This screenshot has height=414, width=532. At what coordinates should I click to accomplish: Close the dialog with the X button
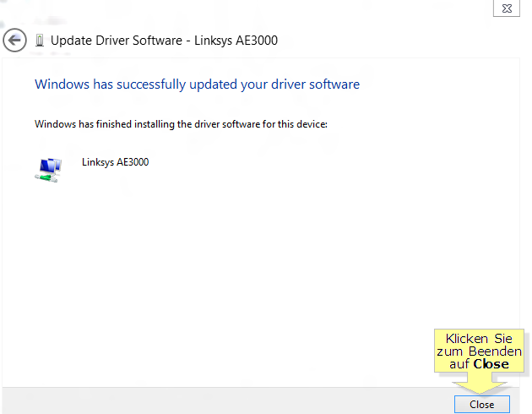tap(507, 8)
